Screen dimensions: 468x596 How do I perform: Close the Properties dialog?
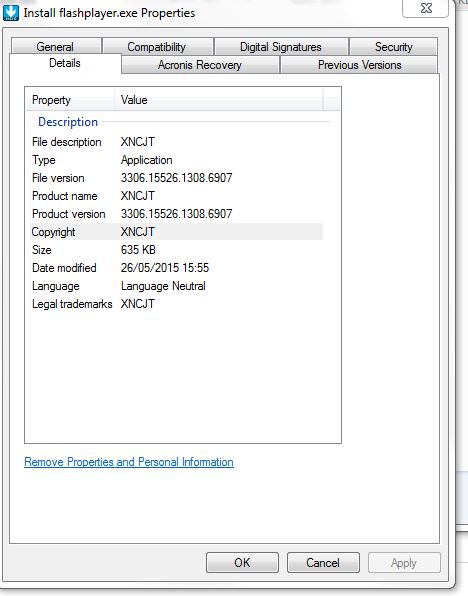click(426, 8)
